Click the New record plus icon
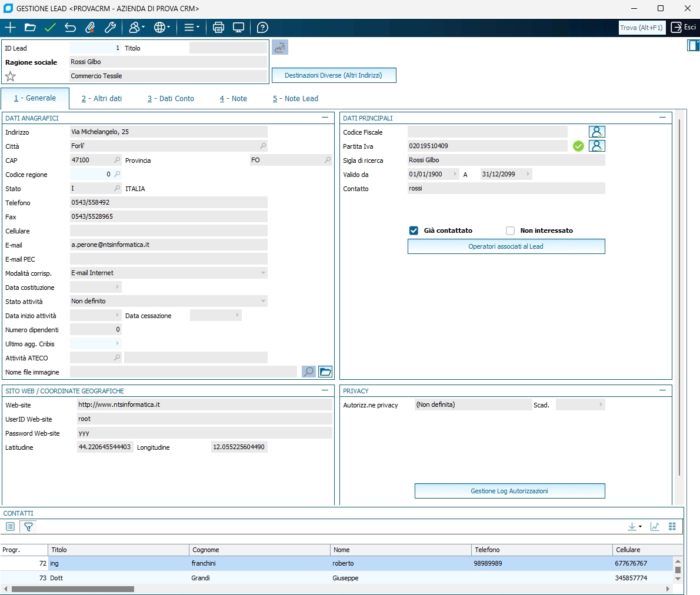This screenshot has width=700, height=595. point(10,28)
